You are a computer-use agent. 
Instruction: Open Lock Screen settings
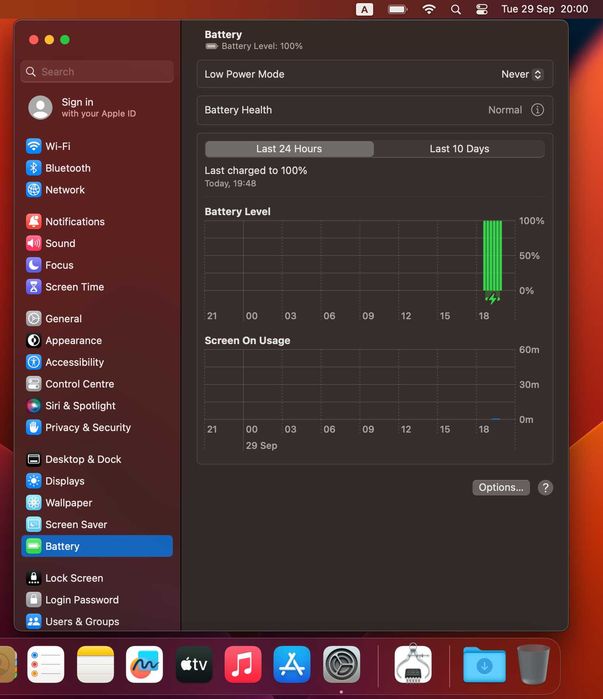click(97, 578)
